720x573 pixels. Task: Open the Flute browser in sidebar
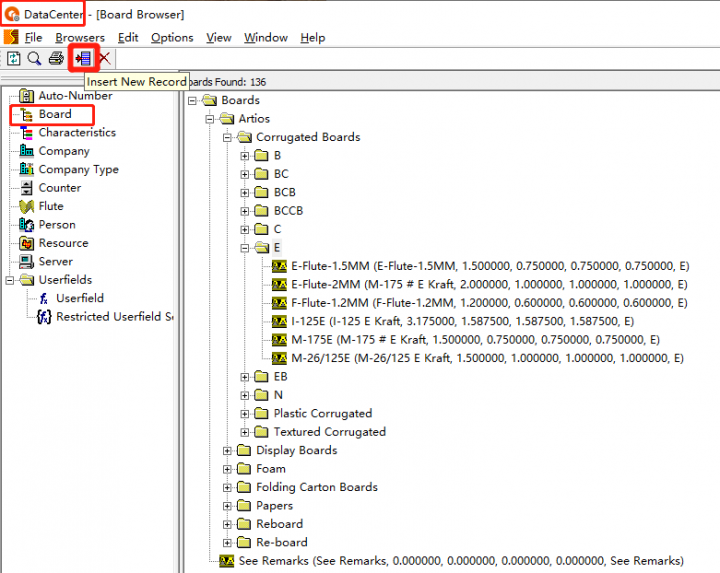pos(50,206)
